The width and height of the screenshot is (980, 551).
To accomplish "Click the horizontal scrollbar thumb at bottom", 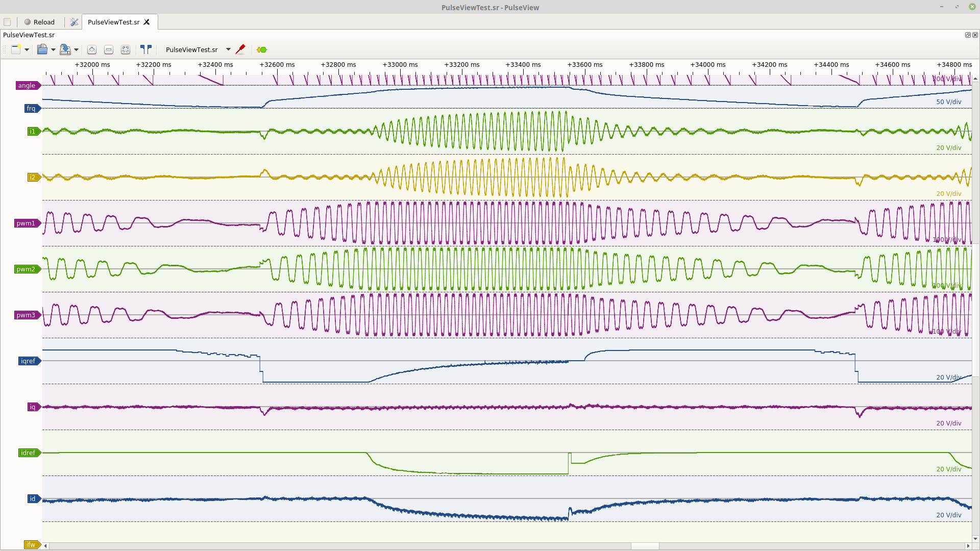I will (x=645, y=546).
